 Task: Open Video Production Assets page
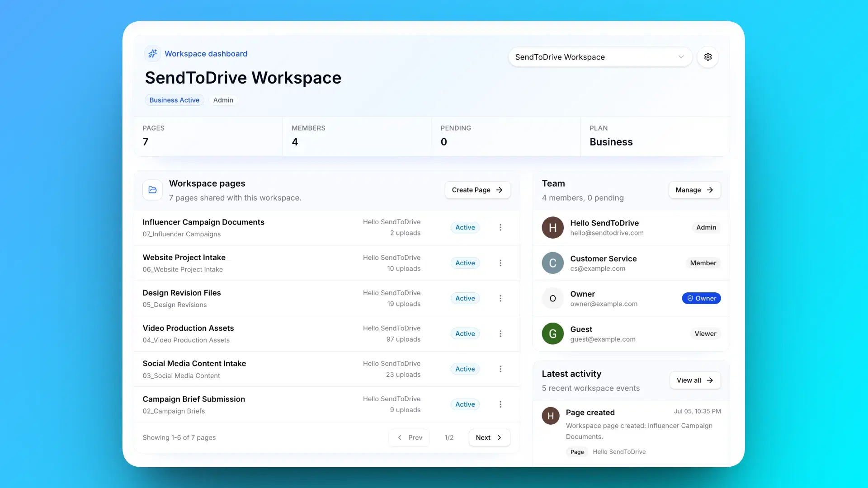click(188, 328)
